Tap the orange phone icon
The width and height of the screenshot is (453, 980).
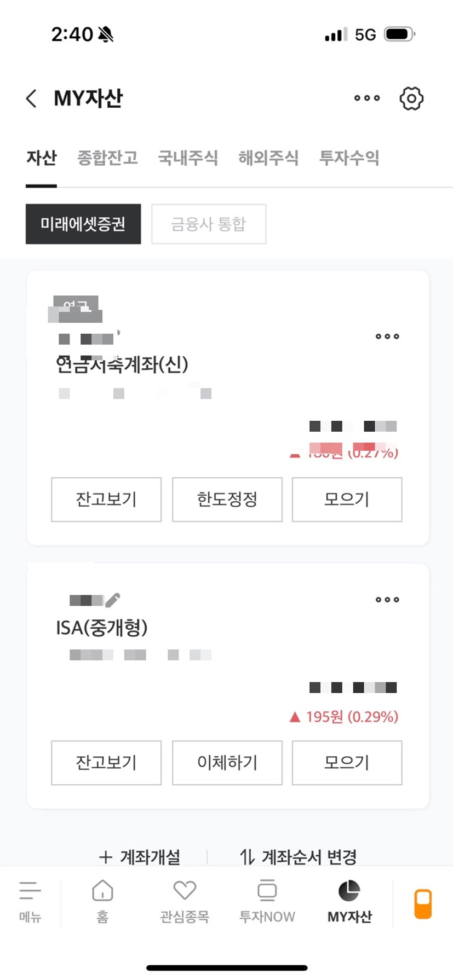point(423,903)
